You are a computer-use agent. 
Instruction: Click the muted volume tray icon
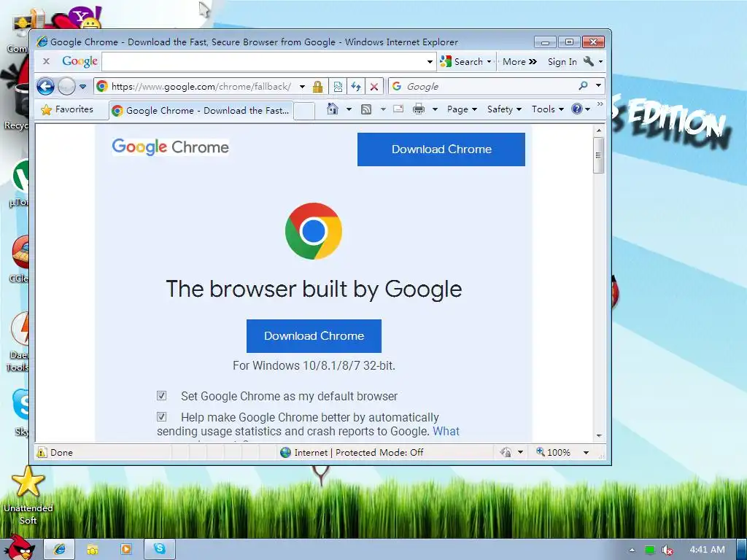tap(667, 550)
